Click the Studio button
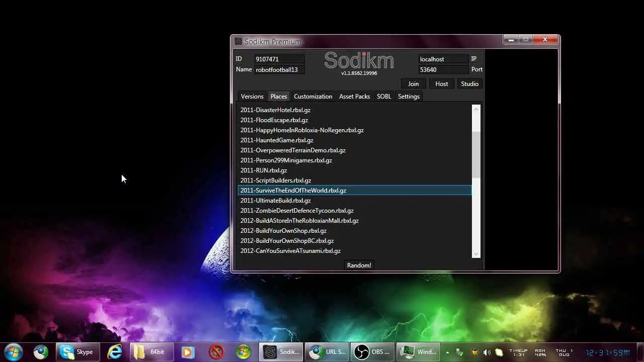Screen dimensions: 644x362 (470, 84)
